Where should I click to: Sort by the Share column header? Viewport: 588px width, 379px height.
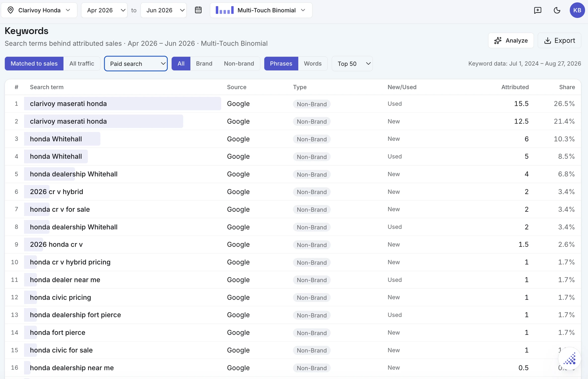pos(567,87)
